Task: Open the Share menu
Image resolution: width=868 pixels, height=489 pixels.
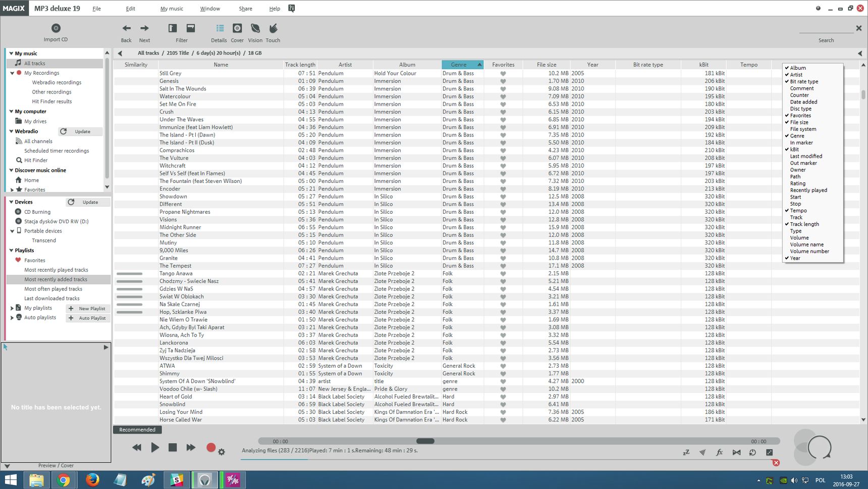Action: tap(245, 9)
